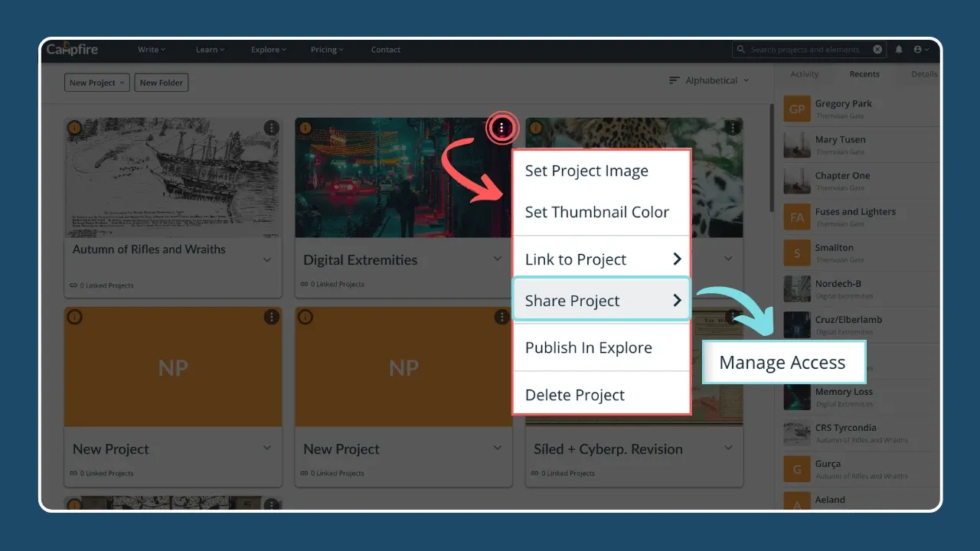
Task: Switch to the Activity tab
Action: (x=804, y=74)
